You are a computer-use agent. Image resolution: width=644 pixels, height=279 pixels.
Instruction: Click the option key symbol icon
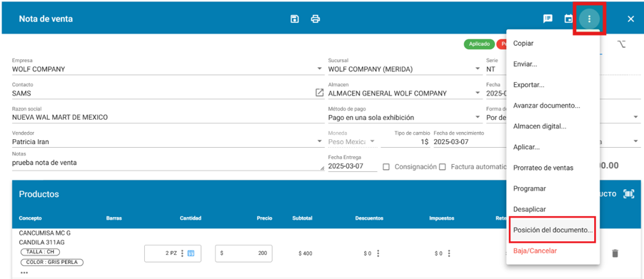(621, 44)
